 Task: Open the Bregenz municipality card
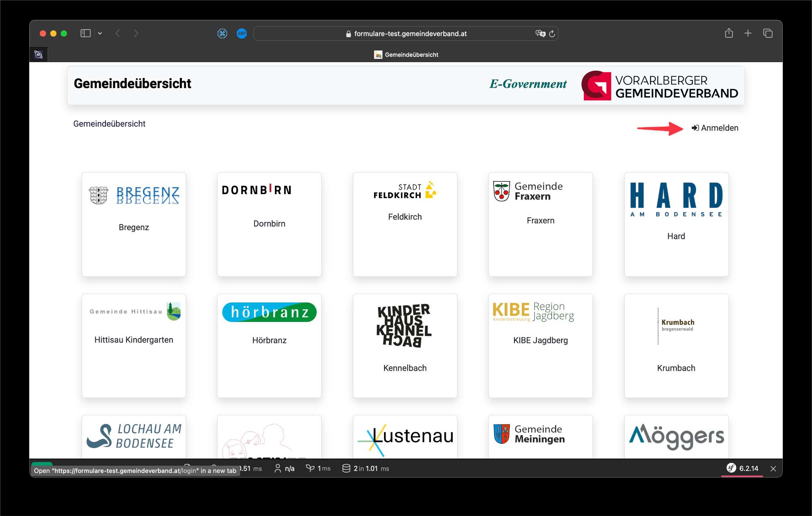coord(134,225)
